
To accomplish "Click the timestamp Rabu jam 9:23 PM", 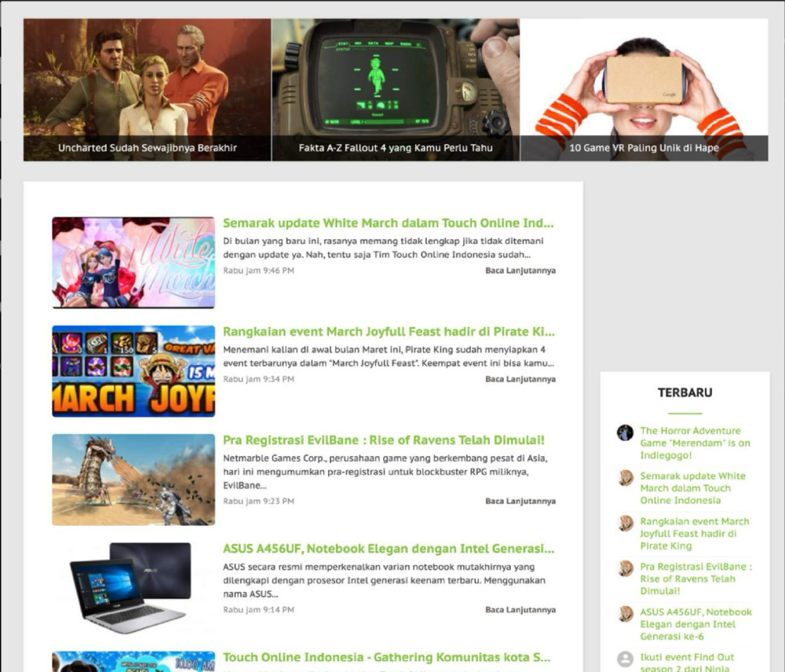I will click(258, 501).
